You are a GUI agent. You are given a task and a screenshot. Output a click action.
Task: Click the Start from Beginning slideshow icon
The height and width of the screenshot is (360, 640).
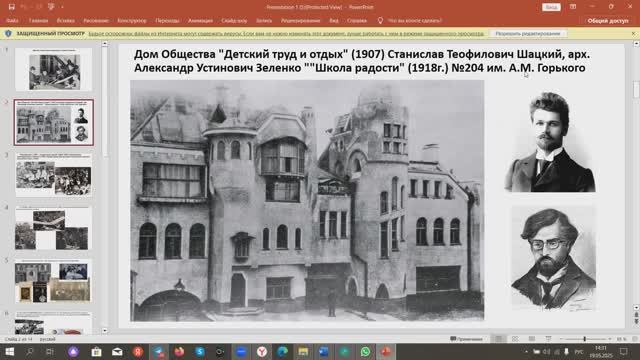click(51, 7)
